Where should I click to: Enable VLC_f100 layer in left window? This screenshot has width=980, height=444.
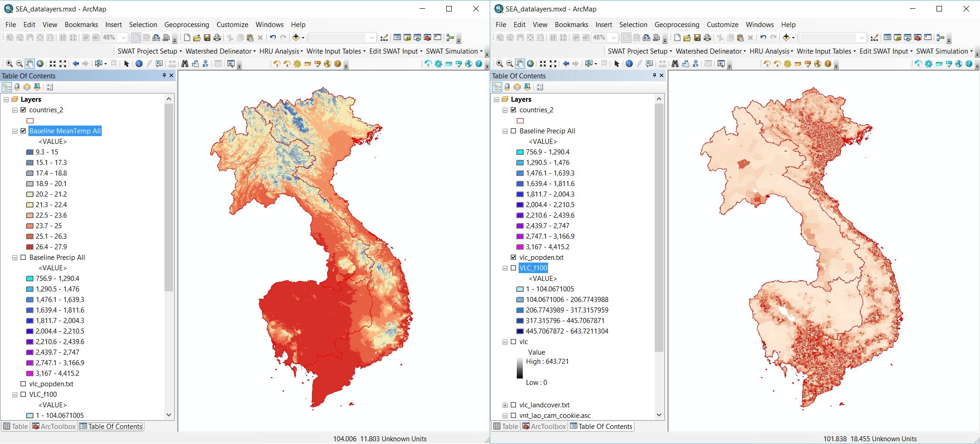[23, 395]
